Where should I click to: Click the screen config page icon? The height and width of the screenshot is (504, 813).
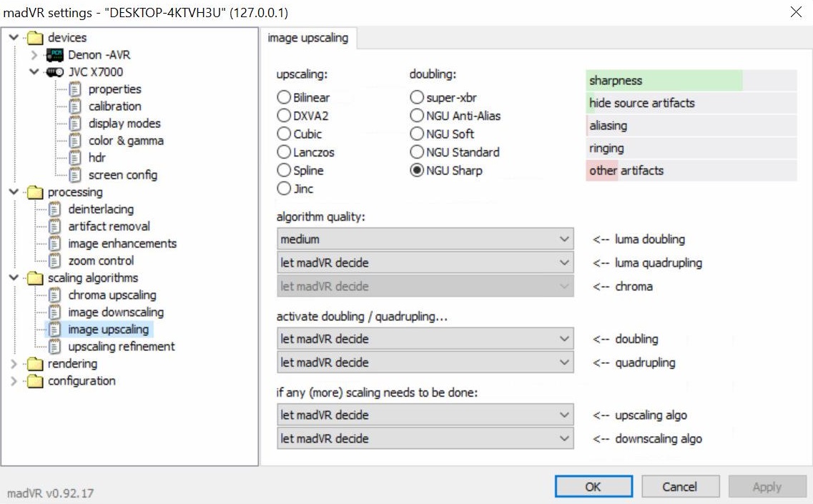click(x=75, y=175)
